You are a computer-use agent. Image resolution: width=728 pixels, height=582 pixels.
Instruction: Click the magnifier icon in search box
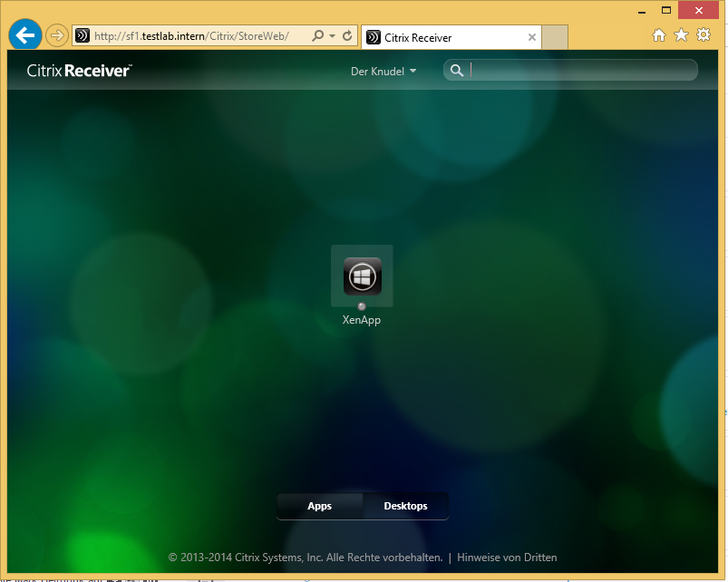click(x=457, y=71)
